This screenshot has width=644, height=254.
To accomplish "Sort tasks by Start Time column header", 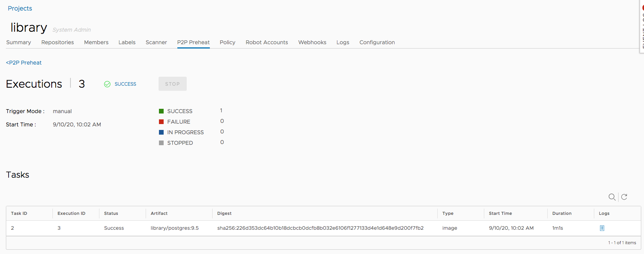I will [500, 213].
